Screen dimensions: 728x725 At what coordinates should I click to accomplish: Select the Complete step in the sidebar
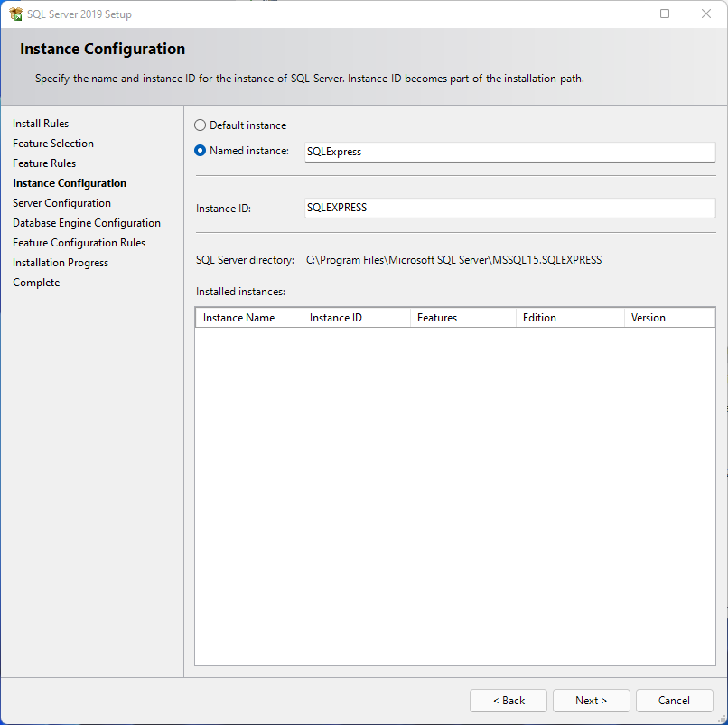click(36, 283)
